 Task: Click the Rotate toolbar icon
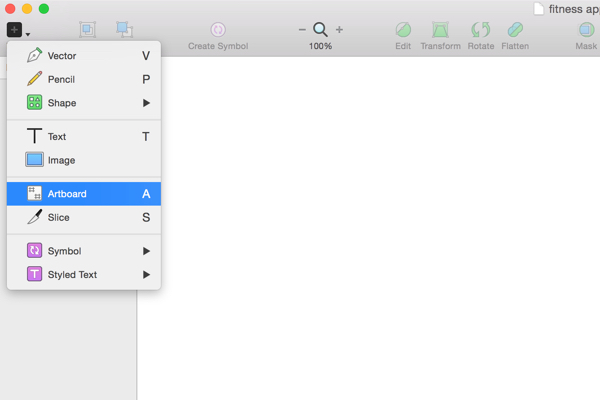pyautogui.click(x=481, y=29)
